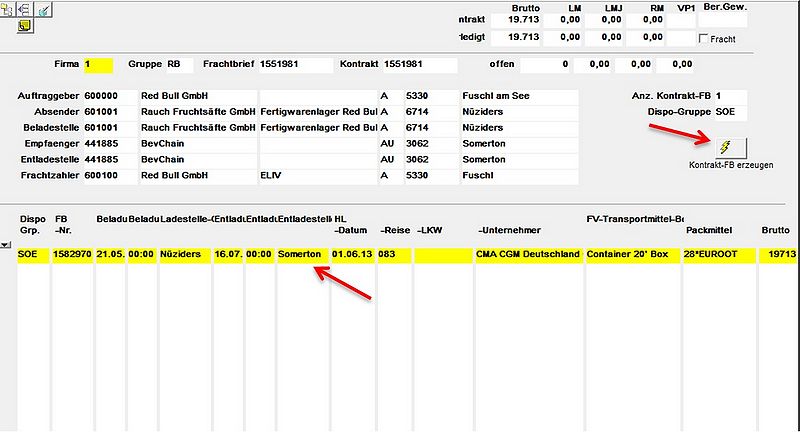Click the yellow sticky note icon
The height and width of the screenshot is (432, 800).
[24, 26]
